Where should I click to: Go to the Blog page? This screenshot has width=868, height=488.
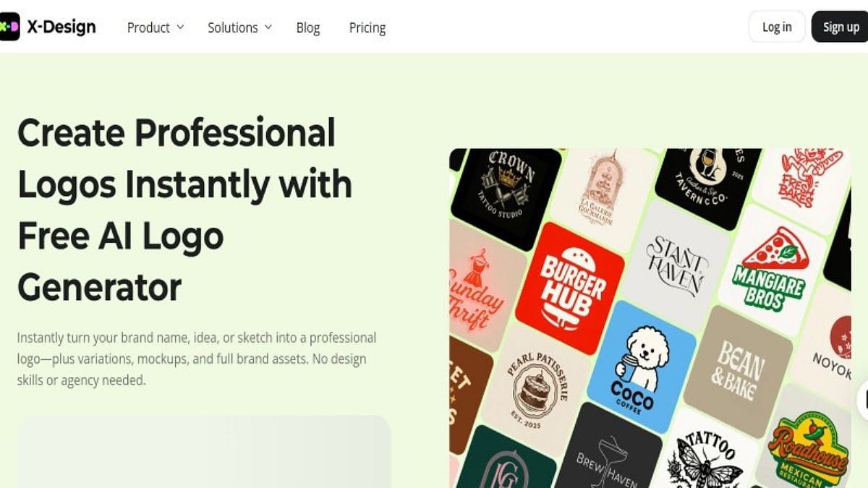308,27
